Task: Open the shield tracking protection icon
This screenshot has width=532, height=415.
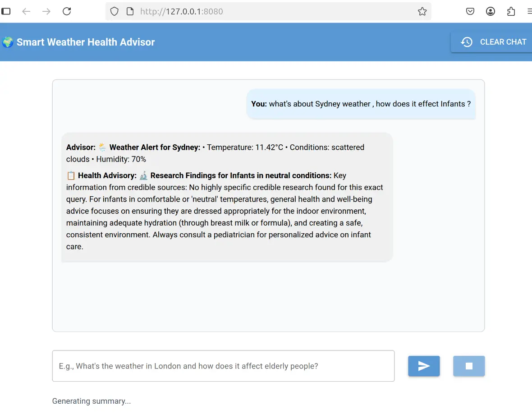Action: 115,11
